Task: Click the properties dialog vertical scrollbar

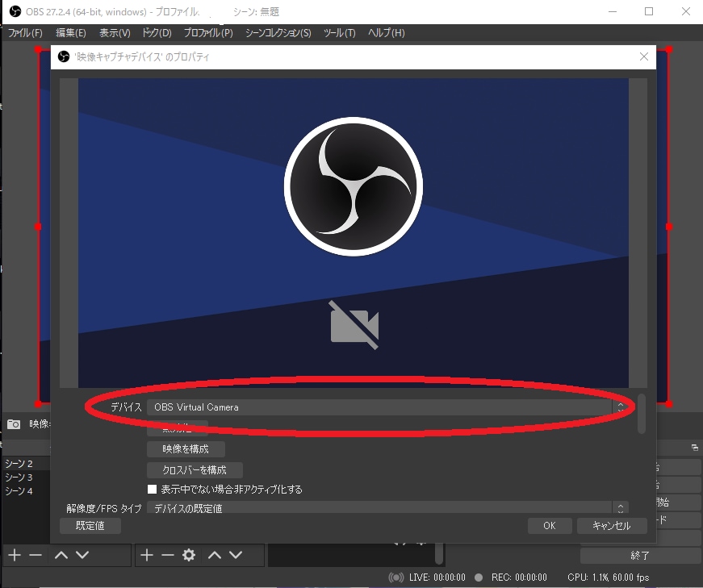Action: coord(642,413)
